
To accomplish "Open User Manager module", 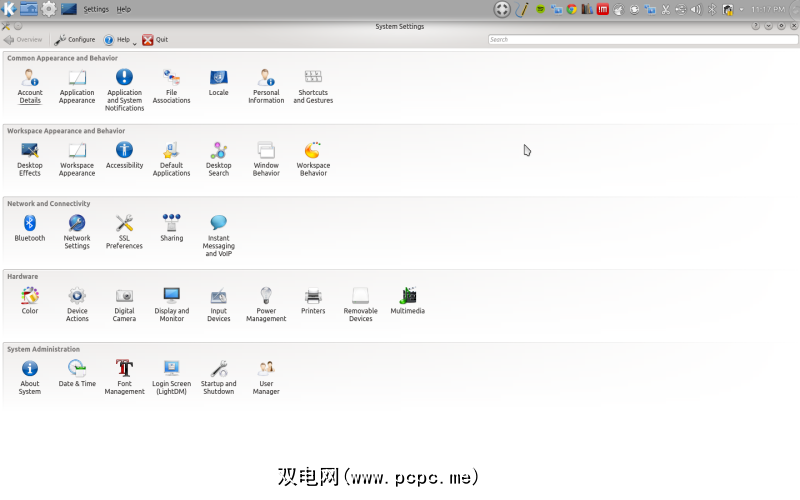I will tap(266, 378).
